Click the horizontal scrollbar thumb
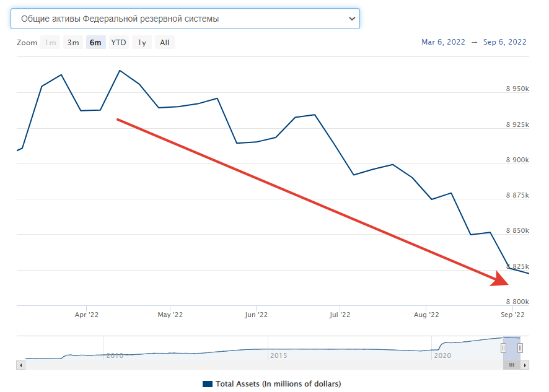The height and width of the screenshot is (392, 549). click(x=512, y=365)
